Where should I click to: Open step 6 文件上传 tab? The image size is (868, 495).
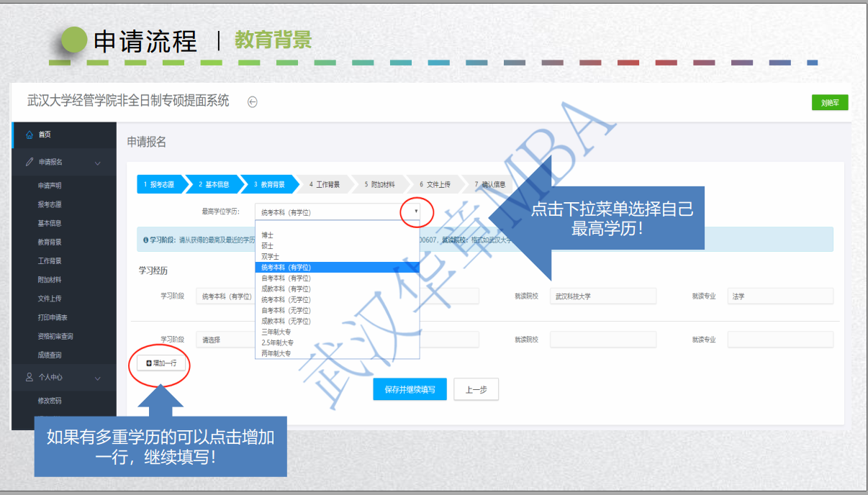pyautogui.click(x=436, y=184)
